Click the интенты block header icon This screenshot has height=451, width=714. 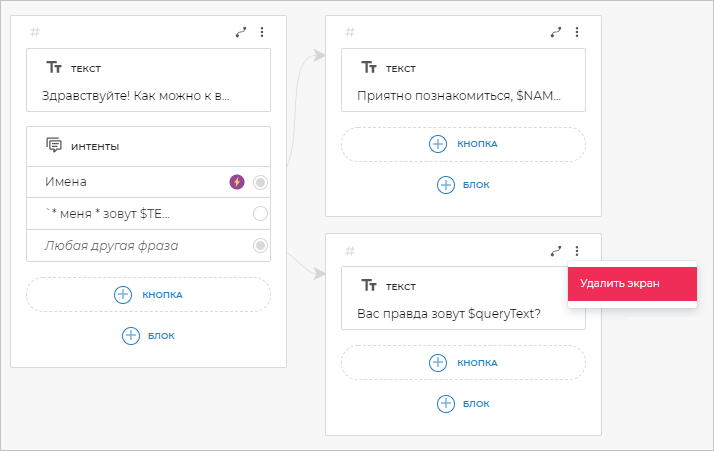click(54, 146)
